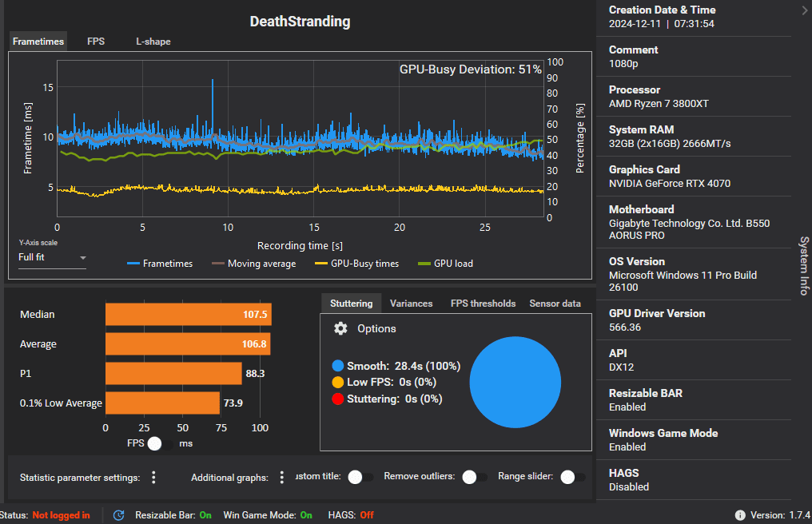Click the GPU-Busy Deviation: 51% text
The image size is (812, 524).
click(470, 69)
